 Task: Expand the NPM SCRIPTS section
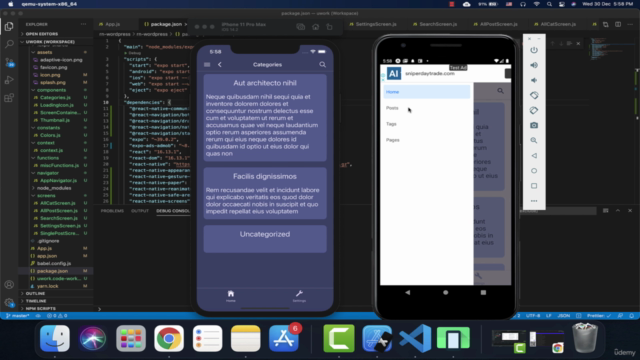click(55, 309)
